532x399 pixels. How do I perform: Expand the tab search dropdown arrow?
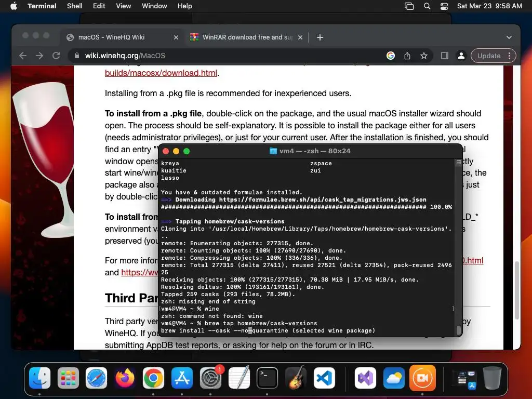(x=509, y=37)
